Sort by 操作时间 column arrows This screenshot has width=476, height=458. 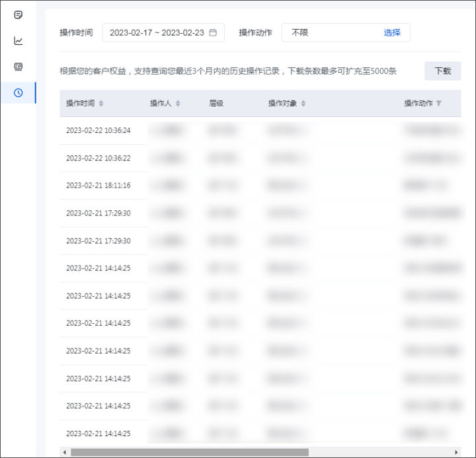coord(101,104)
